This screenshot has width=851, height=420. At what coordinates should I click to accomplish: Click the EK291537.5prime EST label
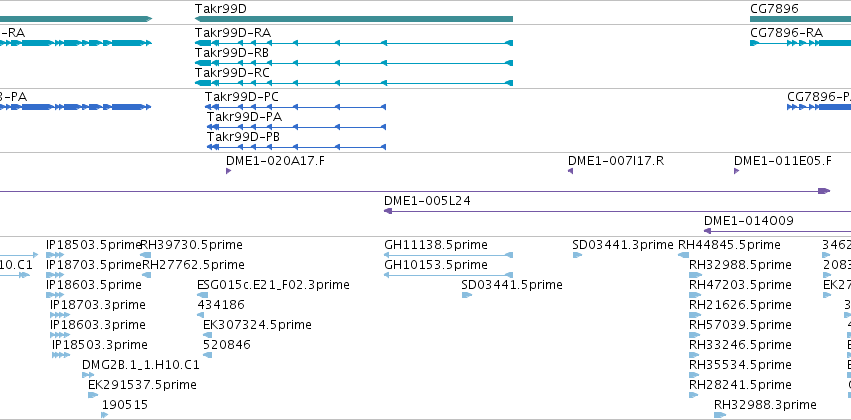pos(142,385)
